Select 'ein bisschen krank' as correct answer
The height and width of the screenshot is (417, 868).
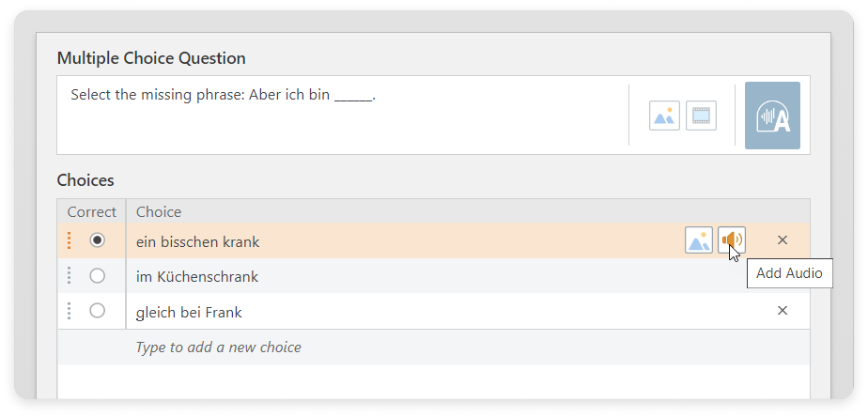click(x=98, y=240)
